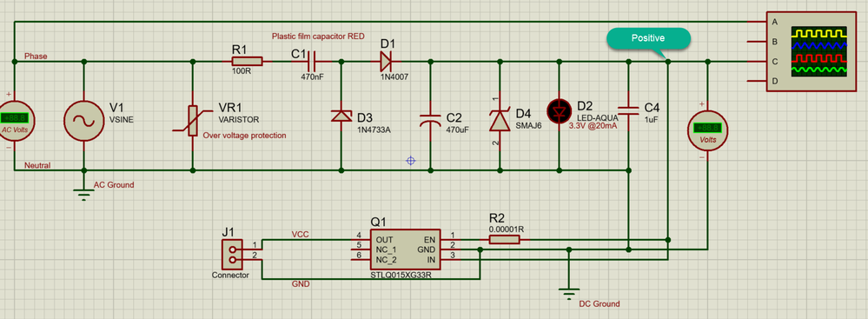Click the Positive probe label
Screen dimensions: 868x319
click(647, 38)
